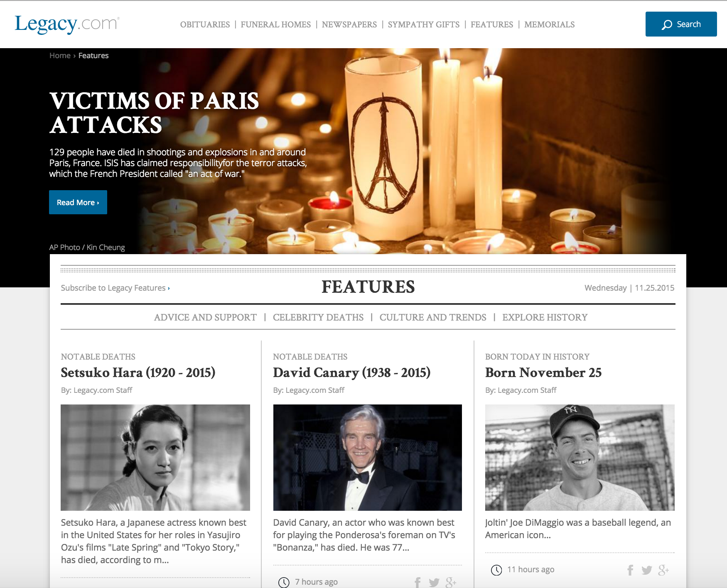Click Joe DiMaggio baseball photo
Screen dimensions: 727x588
coord(580,458)
